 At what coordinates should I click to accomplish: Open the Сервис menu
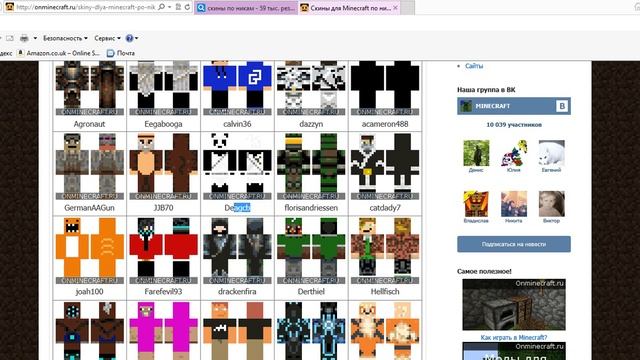pos(107,38)
